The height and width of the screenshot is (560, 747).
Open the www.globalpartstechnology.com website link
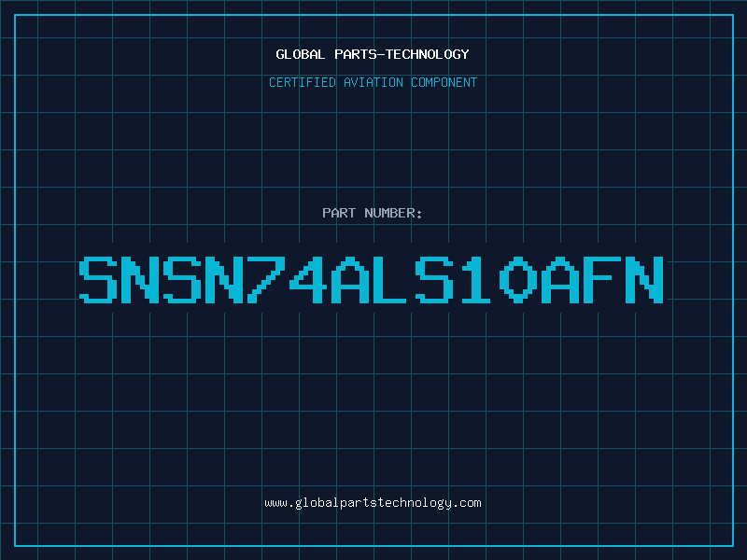(373, 503)
